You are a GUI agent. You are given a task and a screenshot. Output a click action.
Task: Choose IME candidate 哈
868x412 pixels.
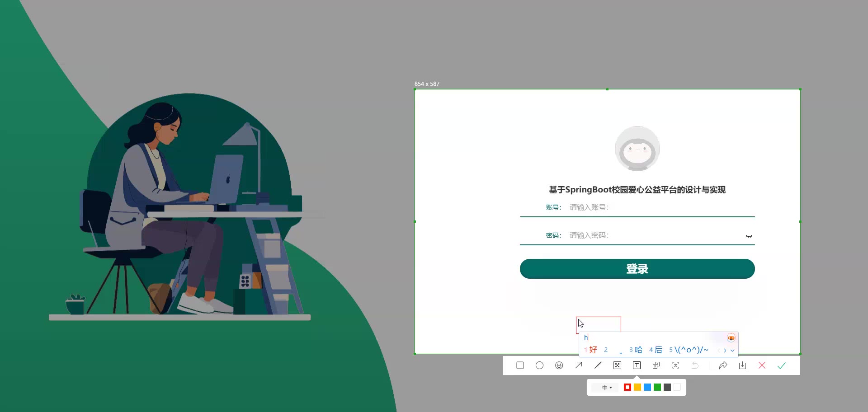[x=636, y=350]
